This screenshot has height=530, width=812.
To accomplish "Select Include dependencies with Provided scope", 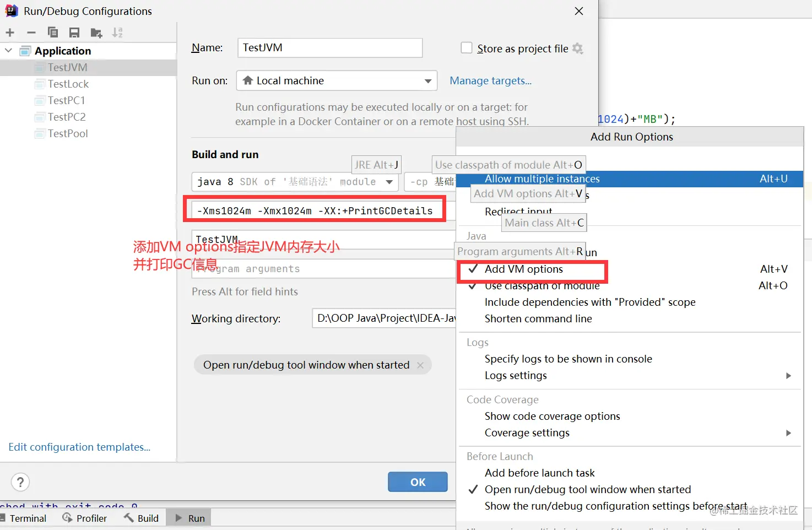I will click(x=630, y=302).
